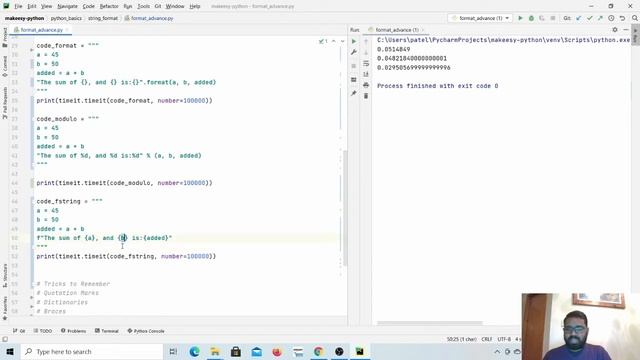Toggle the Favorites sidebar button
Screen dimensions: 640x360
(5, 308)
